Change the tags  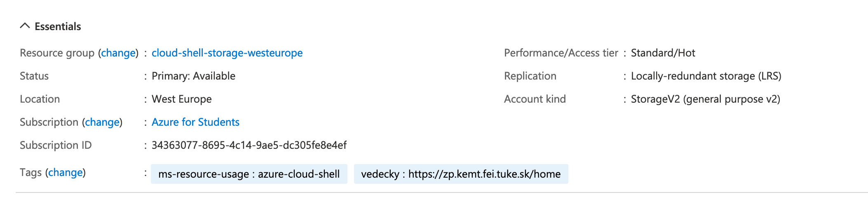66,173
